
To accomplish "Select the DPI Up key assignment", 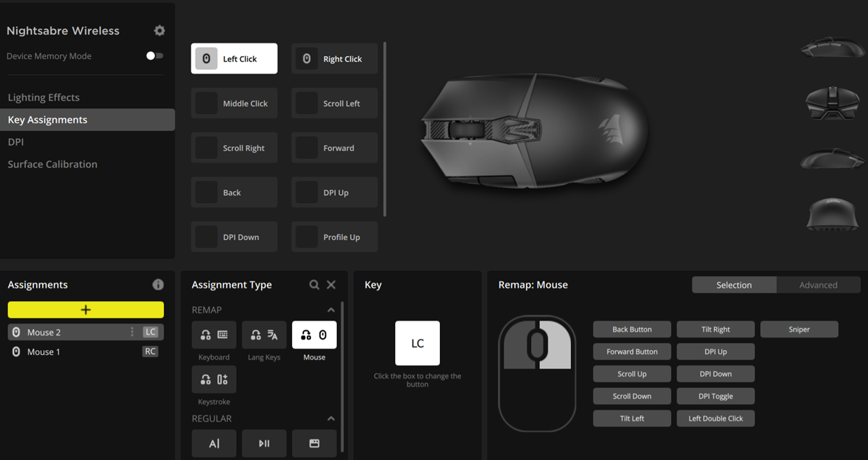I will (334, 193).
